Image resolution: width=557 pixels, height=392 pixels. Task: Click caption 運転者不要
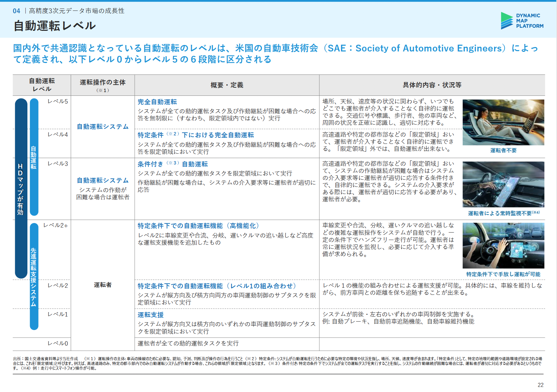pos(503,150)
